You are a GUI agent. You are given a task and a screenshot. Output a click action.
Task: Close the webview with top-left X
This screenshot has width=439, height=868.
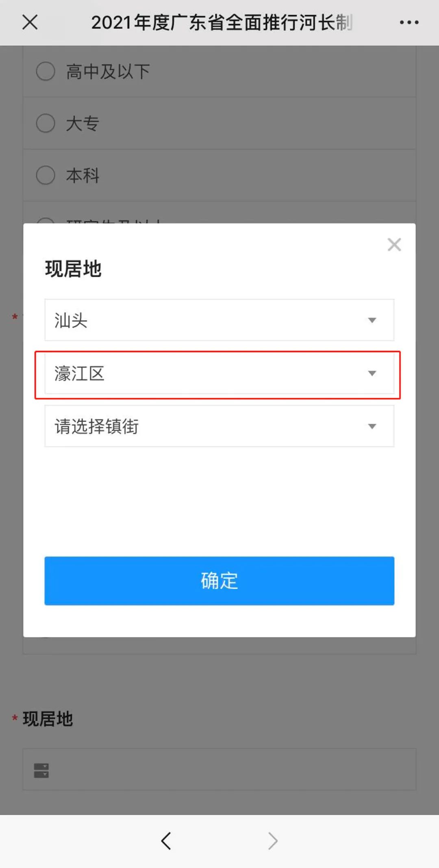coord(30,22)
